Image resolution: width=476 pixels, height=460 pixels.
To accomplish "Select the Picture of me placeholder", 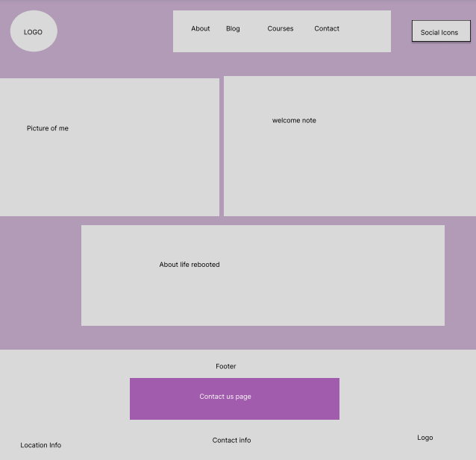I will click(110, 147).
